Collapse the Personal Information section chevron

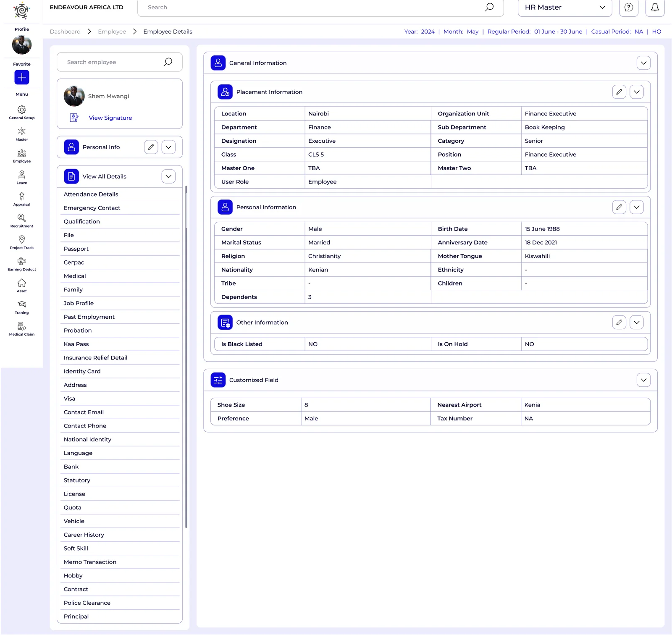pos(637,207)
